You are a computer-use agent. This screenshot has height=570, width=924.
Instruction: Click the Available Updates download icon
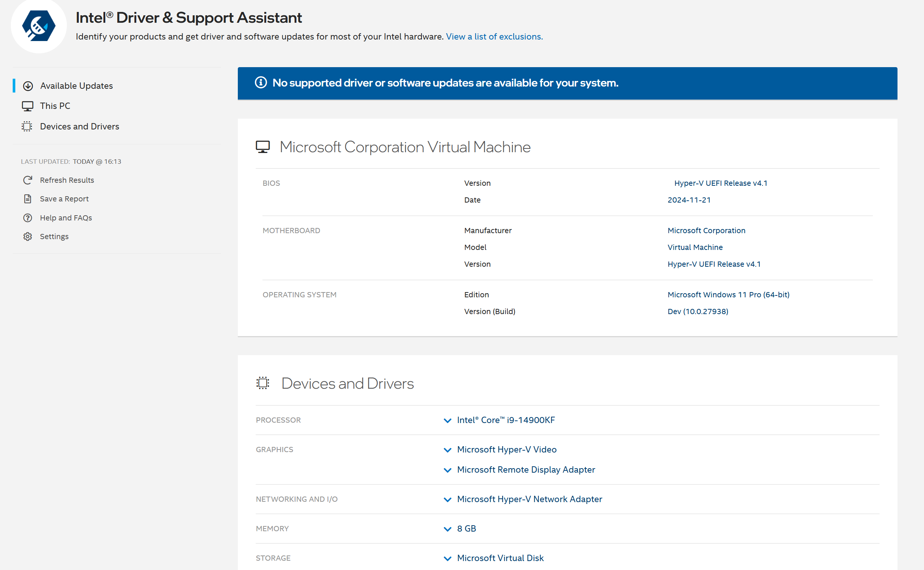click(28, 86)
